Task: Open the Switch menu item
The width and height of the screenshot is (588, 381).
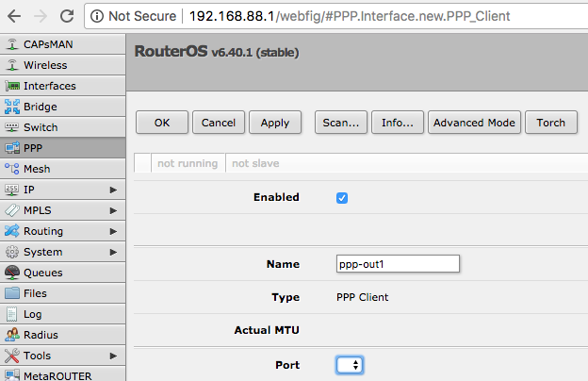Action: pos(41,127)
